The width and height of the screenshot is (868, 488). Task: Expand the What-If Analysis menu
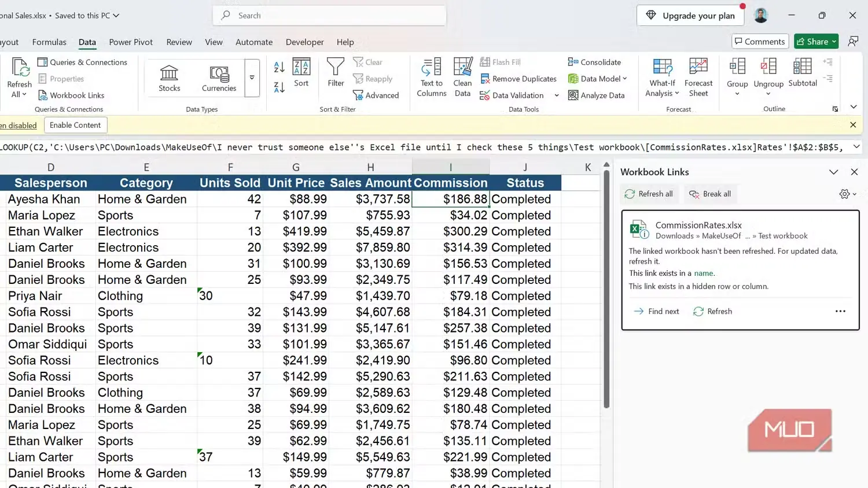(662, 77)
